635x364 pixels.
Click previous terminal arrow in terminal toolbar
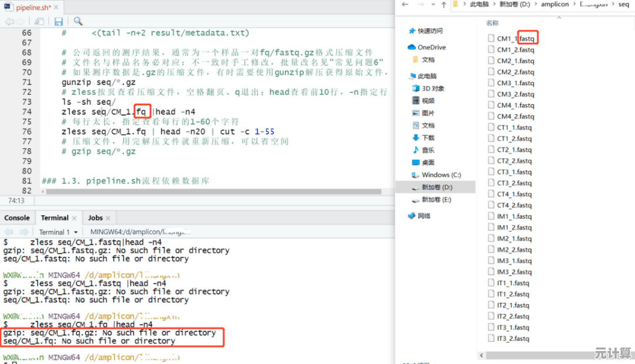coord(9,232)
